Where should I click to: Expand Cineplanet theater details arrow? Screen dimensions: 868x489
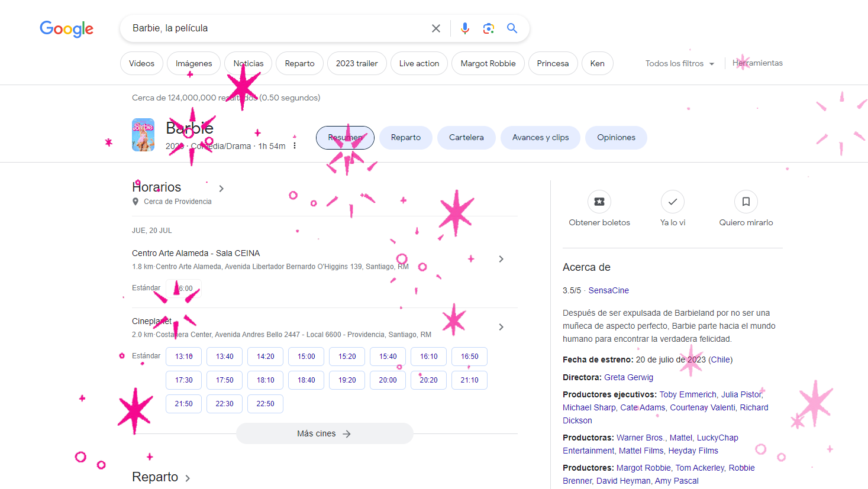pos(501,327)
